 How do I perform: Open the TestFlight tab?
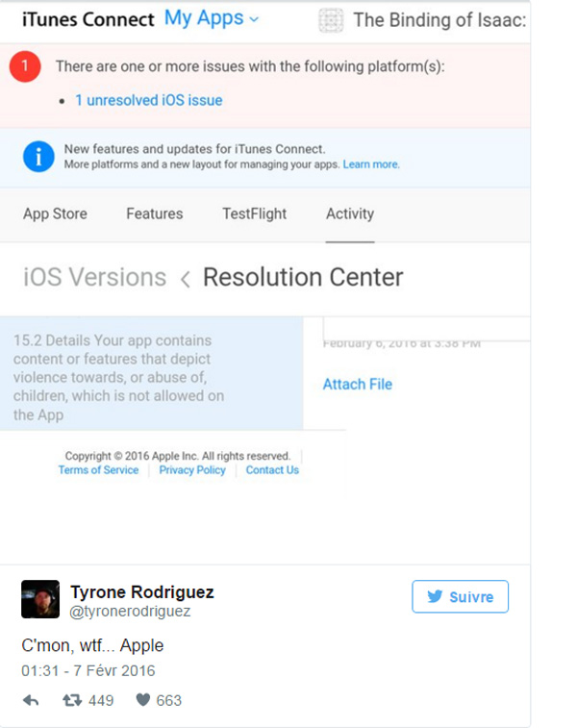point(255,213)
